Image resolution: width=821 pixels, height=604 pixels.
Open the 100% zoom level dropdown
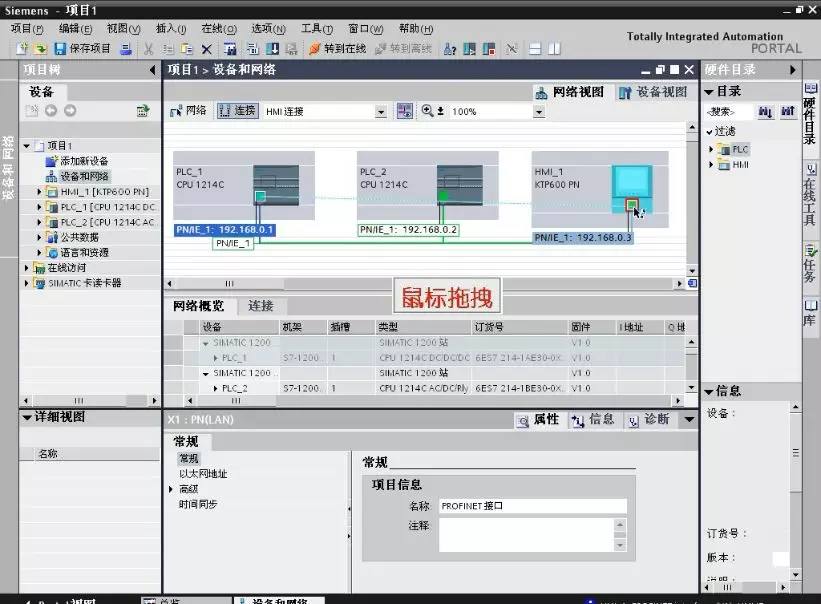540,112
